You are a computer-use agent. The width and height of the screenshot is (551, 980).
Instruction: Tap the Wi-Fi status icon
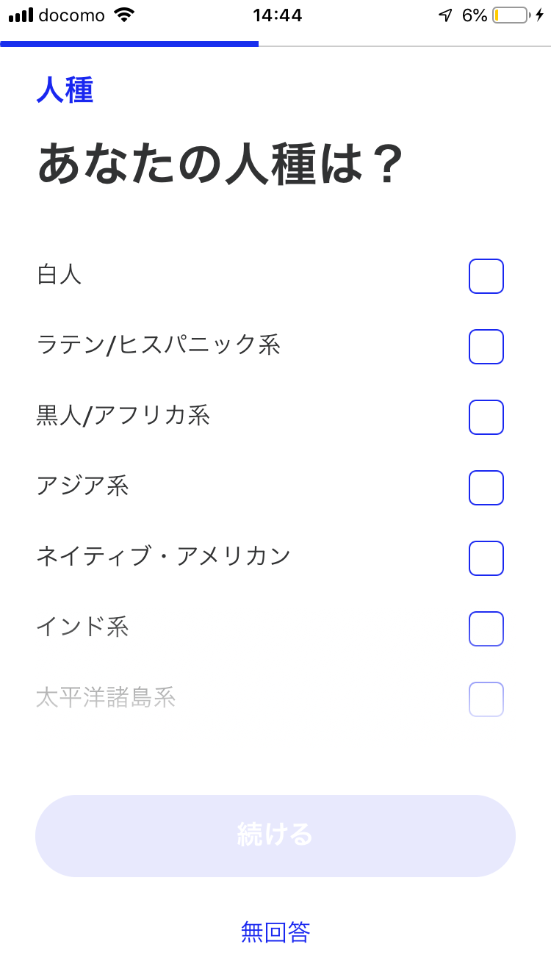(125, 15)
